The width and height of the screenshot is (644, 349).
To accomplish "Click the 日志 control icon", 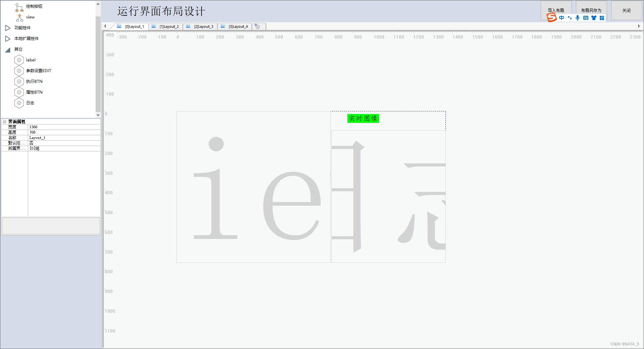I will click(x=19, y=103).
